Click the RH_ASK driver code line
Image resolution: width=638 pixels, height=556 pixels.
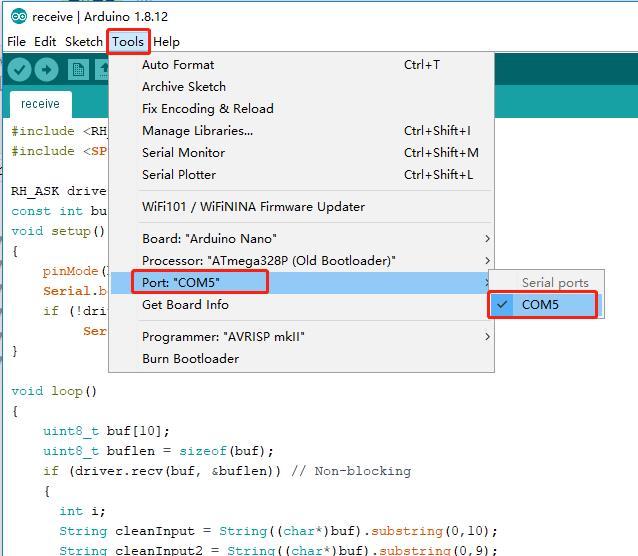click(59, 191)
